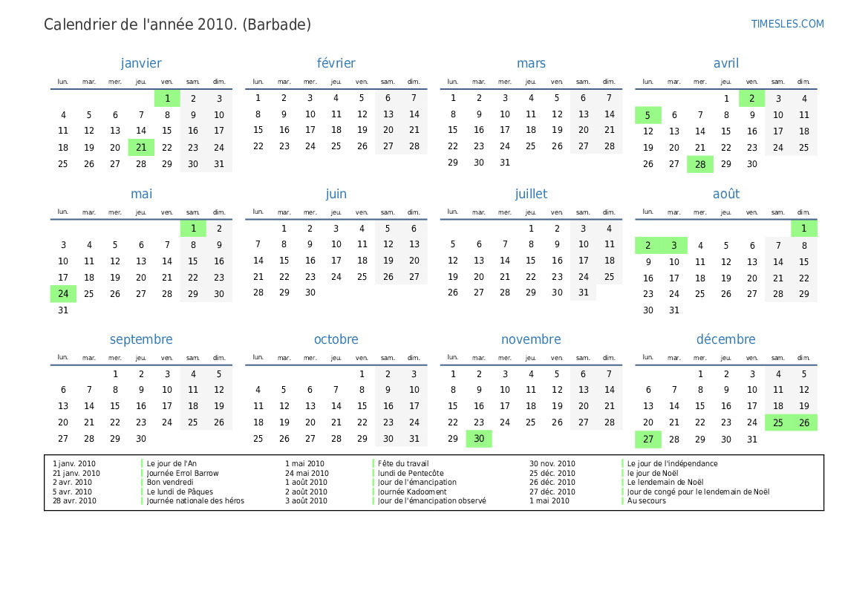The height and width of the screenshot is (614, 868).
Task: Select the avril month heading
Action: (725, 63)
